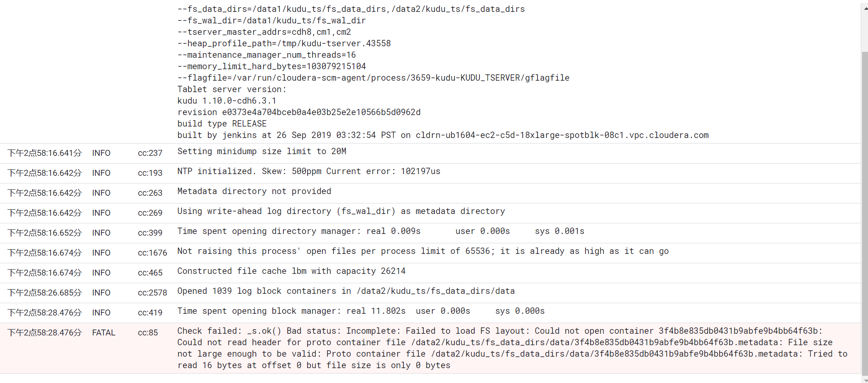Click timestamp 58:16.641 of minidump row
The height and width of the screenshot is (383, 868).
point(45,153)
